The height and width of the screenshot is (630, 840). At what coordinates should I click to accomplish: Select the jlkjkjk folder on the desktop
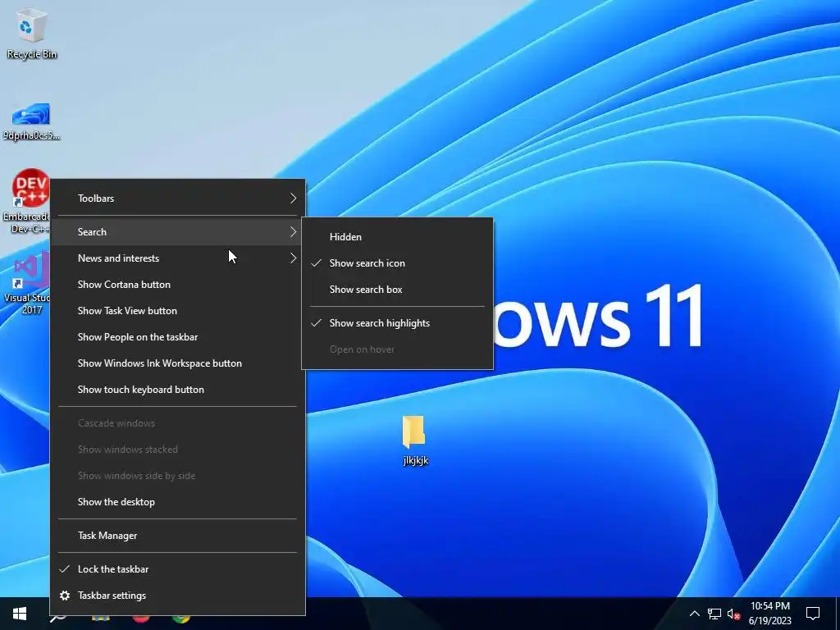415,441
